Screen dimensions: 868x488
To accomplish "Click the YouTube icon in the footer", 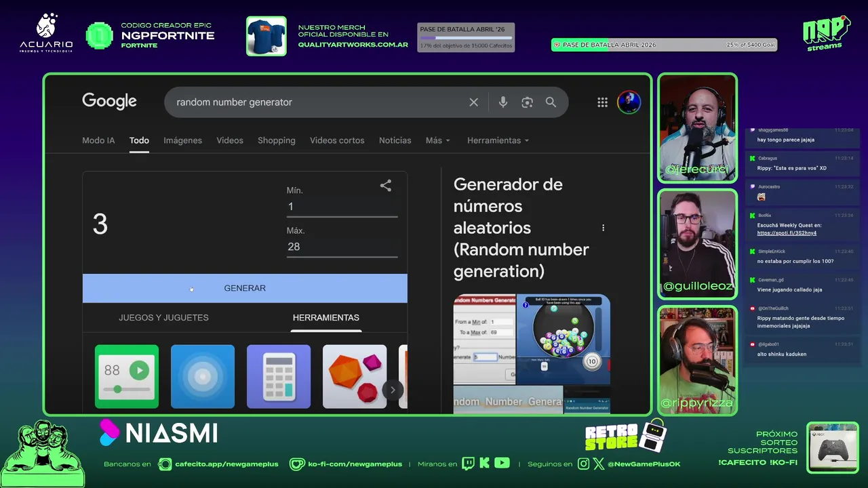I will tap(502, 464).
